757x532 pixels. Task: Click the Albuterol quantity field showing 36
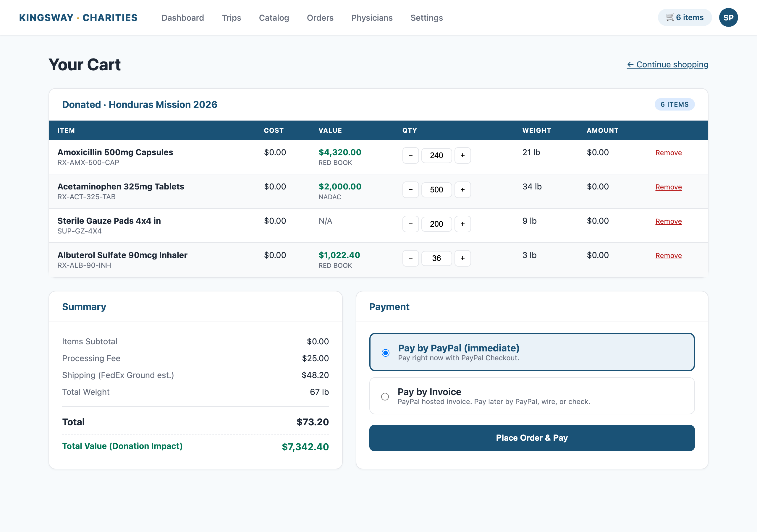tap(436, 258)
